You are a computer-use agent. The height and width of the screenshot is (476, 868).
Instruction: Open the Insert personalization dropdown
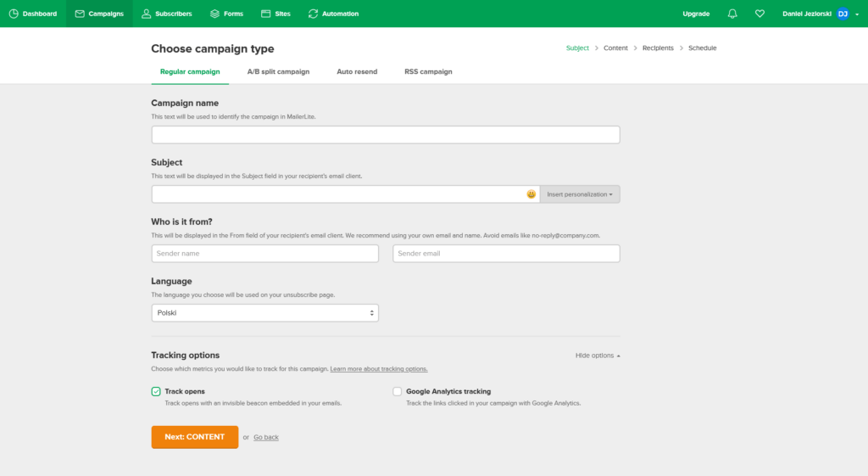(580, 194)
